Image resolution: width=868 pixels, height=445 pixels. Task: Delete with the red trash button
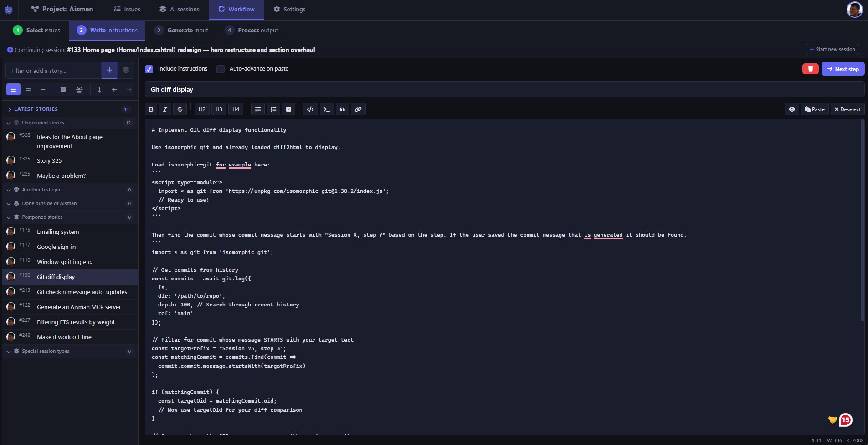pyautogui.click(x=811, y=69)
